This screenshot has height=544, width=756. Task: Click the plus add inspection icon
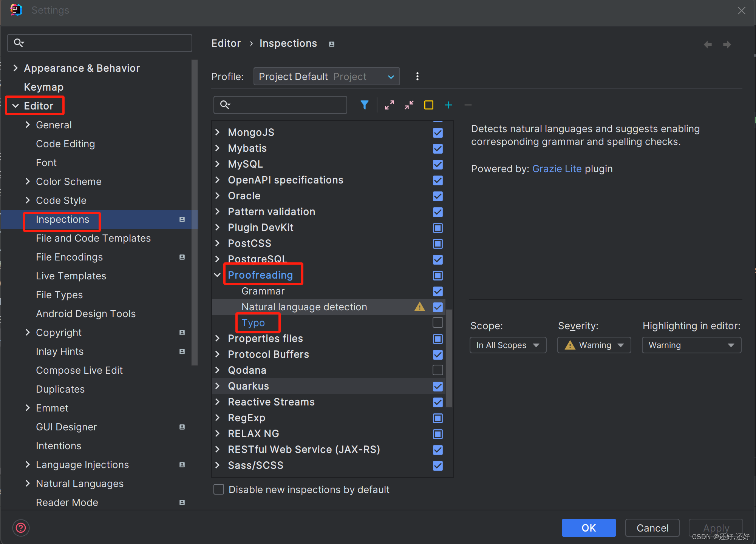(x=448, y=105)
